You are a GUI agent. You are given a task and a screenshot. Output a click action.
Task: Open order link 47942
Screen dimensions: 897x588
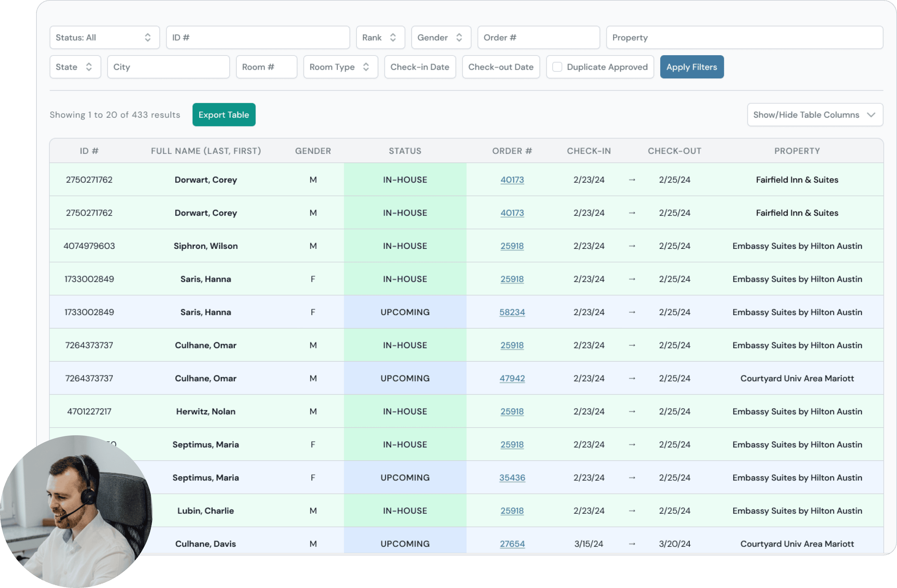(x=512, y=378)
